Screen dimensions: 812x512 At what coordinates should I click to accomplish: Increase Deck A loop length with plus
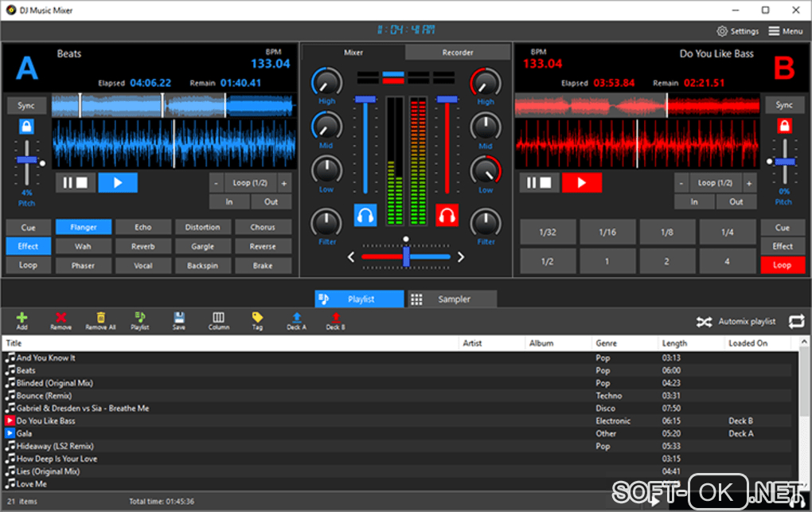point(284,182)
